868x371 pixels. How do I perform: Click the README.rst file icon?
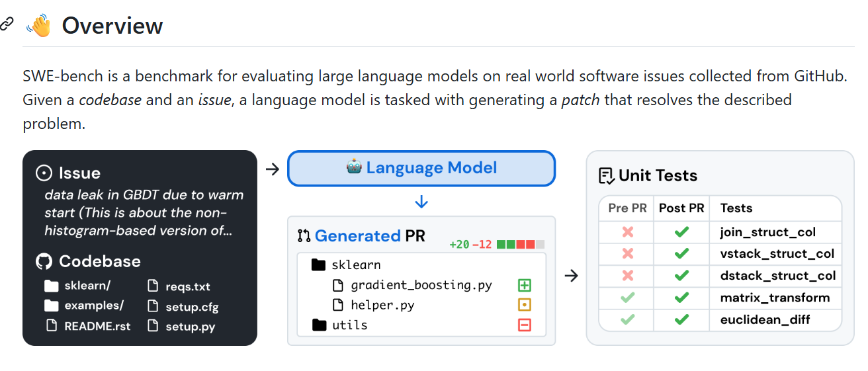coord(52,325)
